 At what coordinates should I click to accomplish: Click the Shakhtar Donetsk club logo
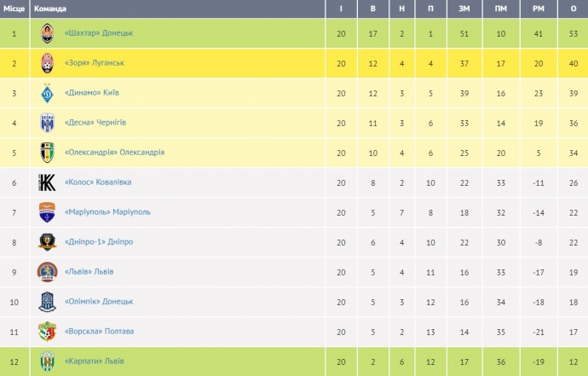coord(48,33)
